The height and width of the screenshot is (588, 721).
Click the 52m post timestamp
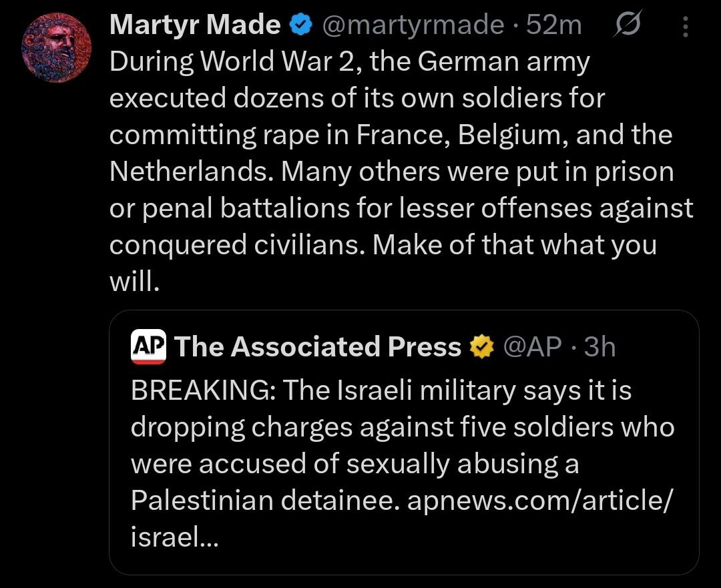tap(554, 26)
